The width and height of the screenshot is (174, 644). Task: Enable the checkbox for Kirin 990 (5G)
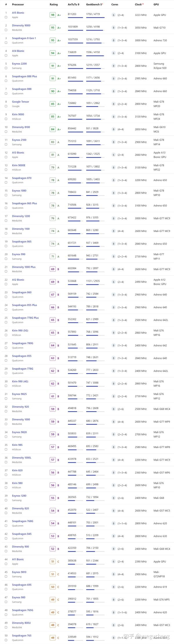tap(6, 335)
